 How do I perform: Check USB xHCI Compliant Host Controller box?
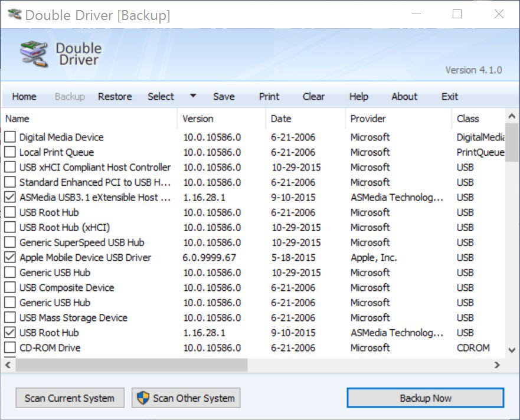(10, 167)
